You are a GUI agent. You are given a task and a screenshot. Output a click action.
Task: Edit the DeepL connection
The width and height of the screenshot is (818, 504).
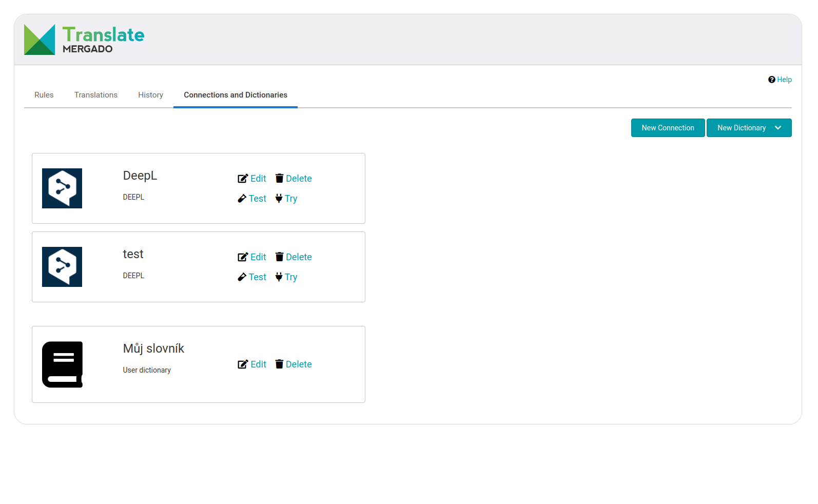(258, 179)
